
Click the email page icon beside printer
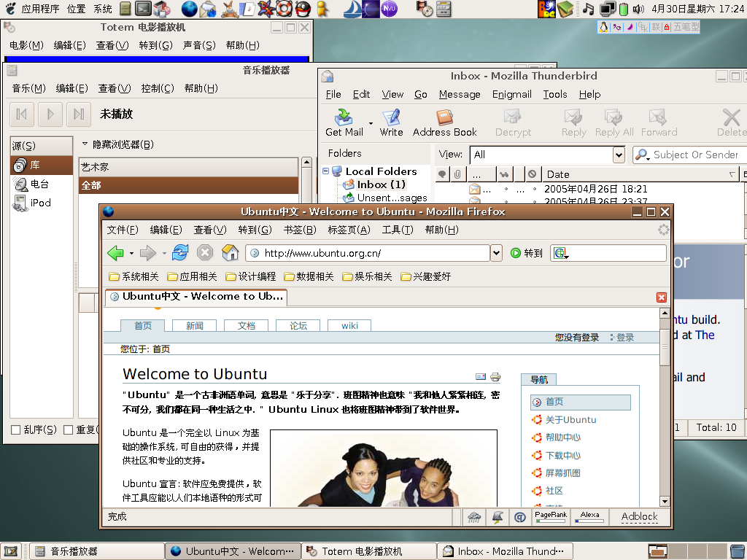[x=481, y=377]
